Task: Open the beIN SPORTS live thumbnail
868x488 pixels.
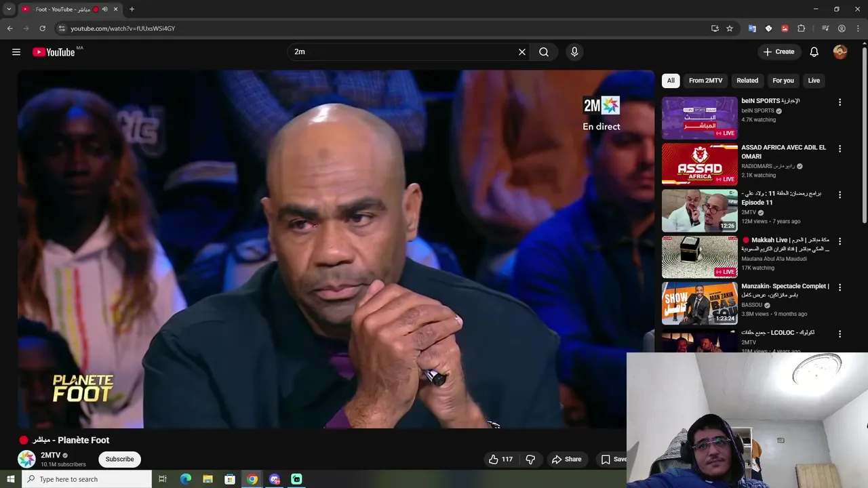Action: [699, 118]
